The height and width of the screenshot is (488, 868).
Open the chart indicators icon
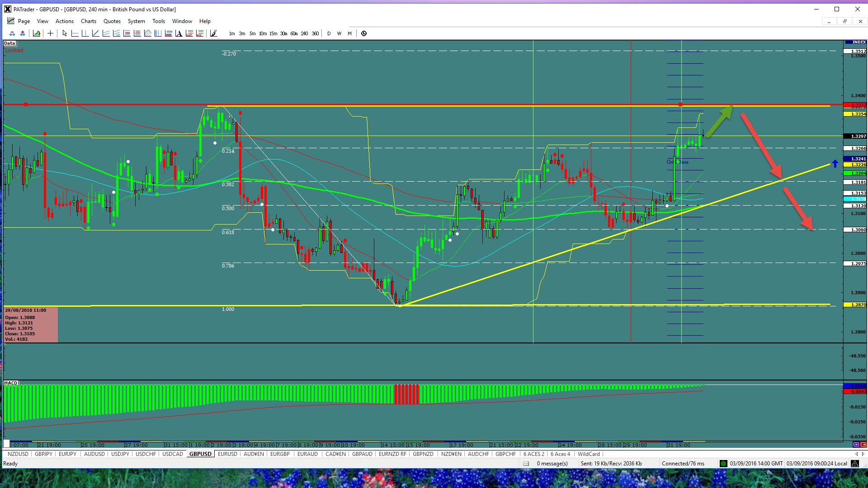coord(37,33)
